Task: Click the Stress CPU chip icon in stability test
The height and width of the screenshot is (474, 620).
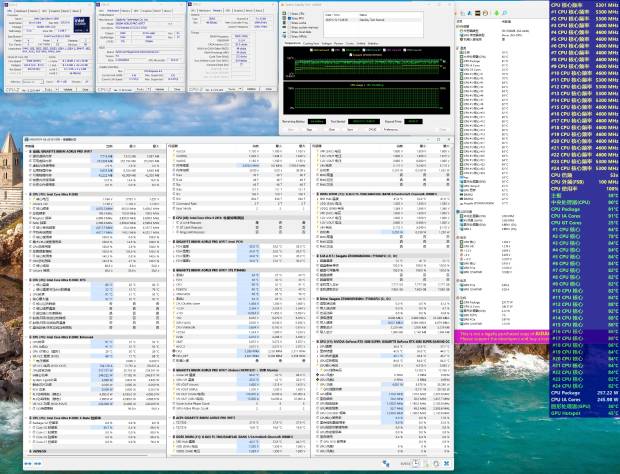Action: click(284, 13)
